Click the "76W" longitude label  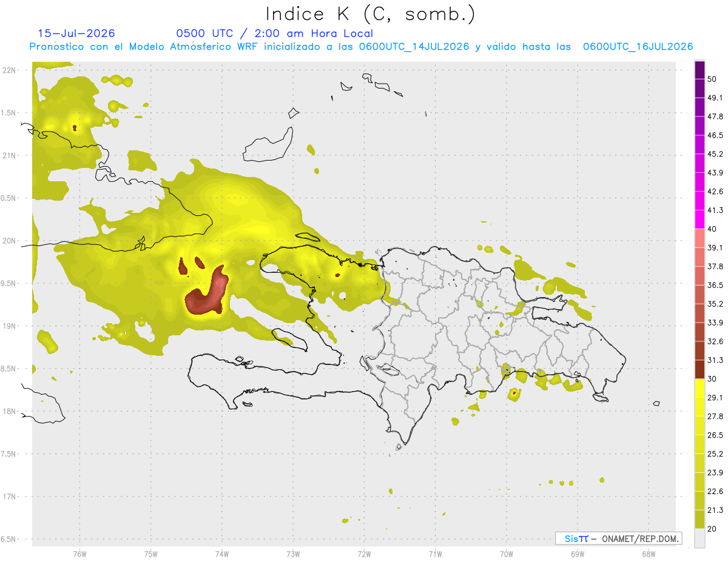pos(79,554)
